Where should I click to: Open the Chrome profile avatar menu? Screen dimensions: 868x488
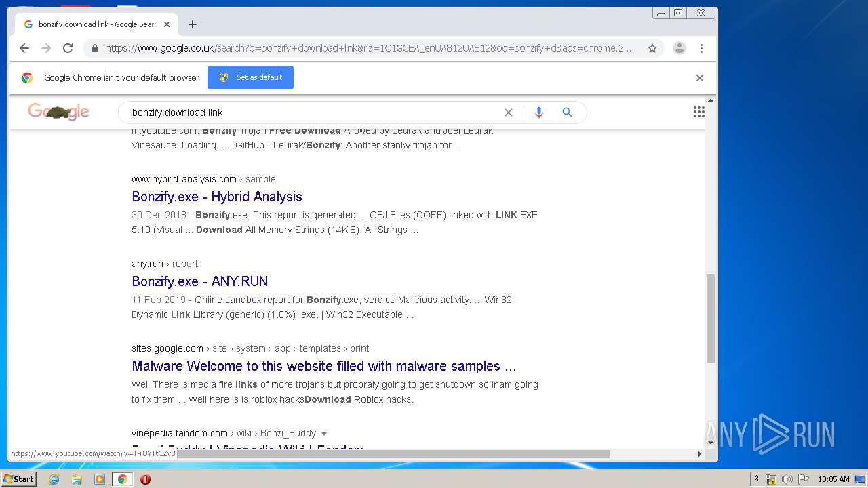[x=679, y=48]
